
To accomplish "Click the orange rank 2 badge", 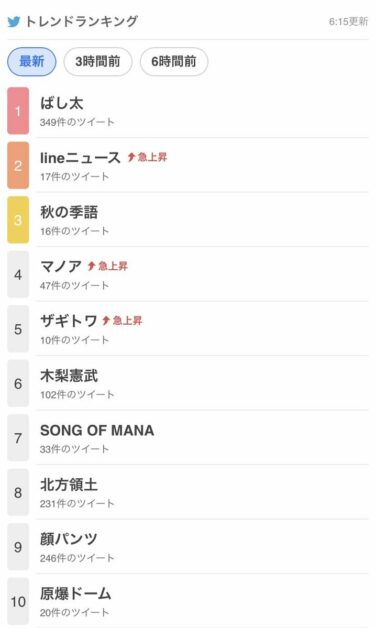I will (x=18, y=165).
